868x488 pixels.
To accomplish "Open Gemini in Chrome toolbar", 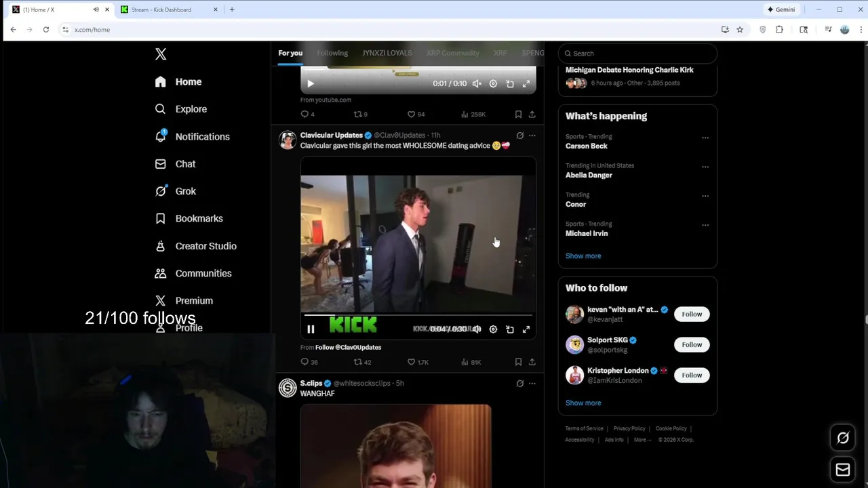I will pyautogui.click(x=781, y=9).
